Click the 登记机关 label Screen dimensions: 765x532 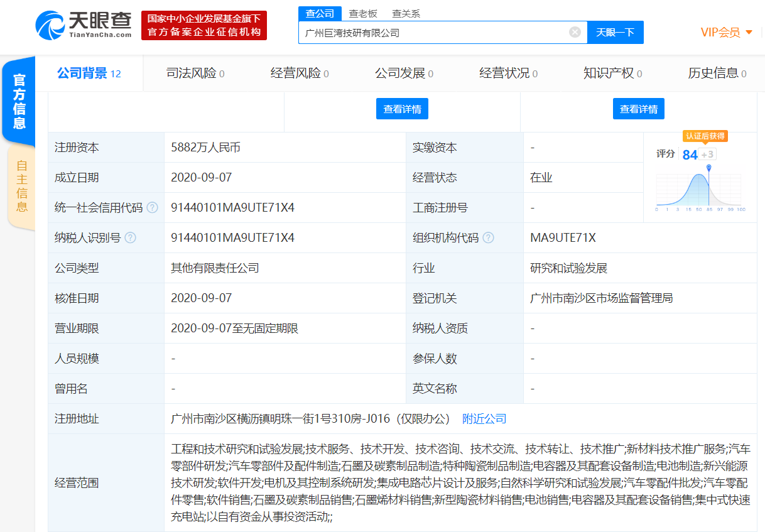tap(435, 298)
